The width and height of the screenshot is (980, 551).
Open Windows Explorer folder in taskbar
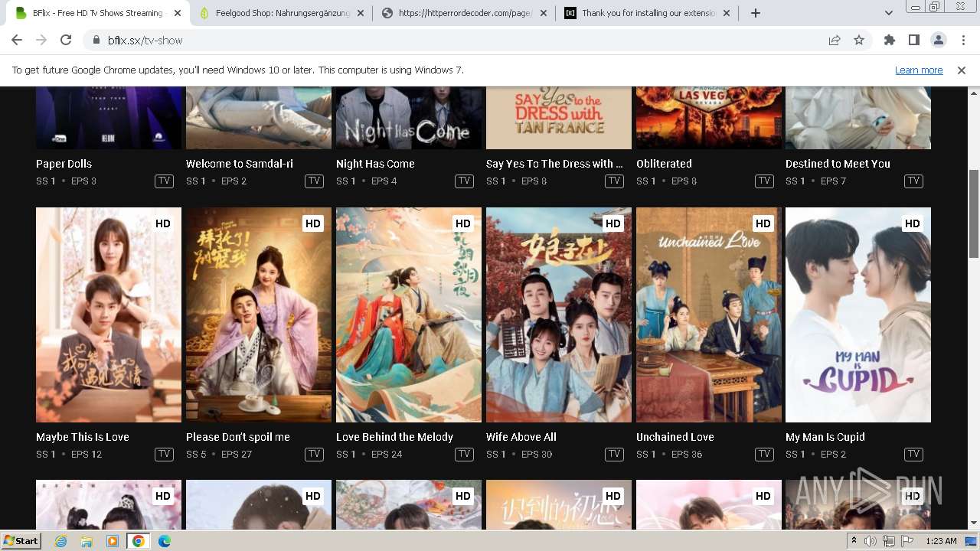click(x=87, y=541)
